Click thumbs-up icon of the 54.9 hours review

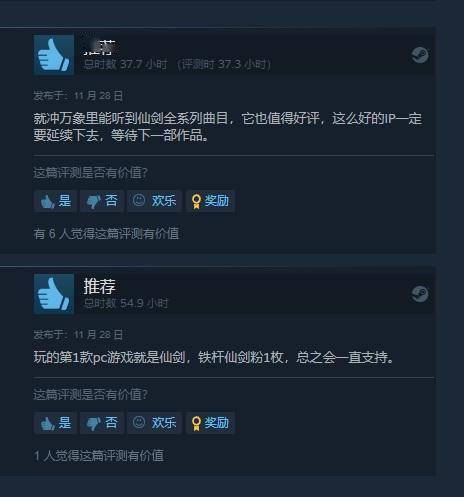(54, 294)
